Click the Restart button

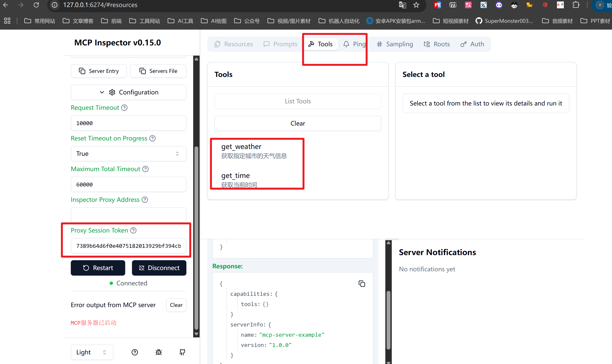[x=98, y=268]
